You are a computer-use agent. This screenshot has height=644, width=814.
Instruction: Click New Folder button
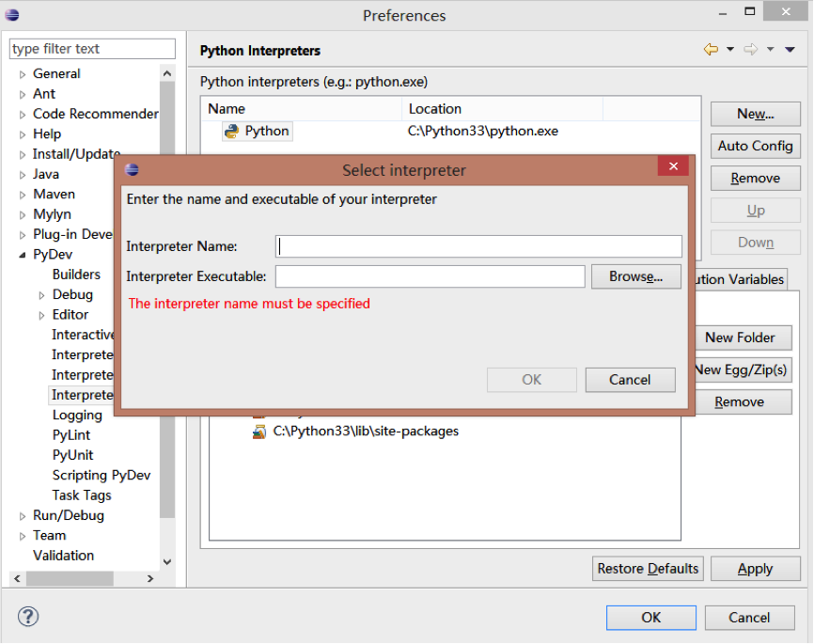(x=743, y=338)
